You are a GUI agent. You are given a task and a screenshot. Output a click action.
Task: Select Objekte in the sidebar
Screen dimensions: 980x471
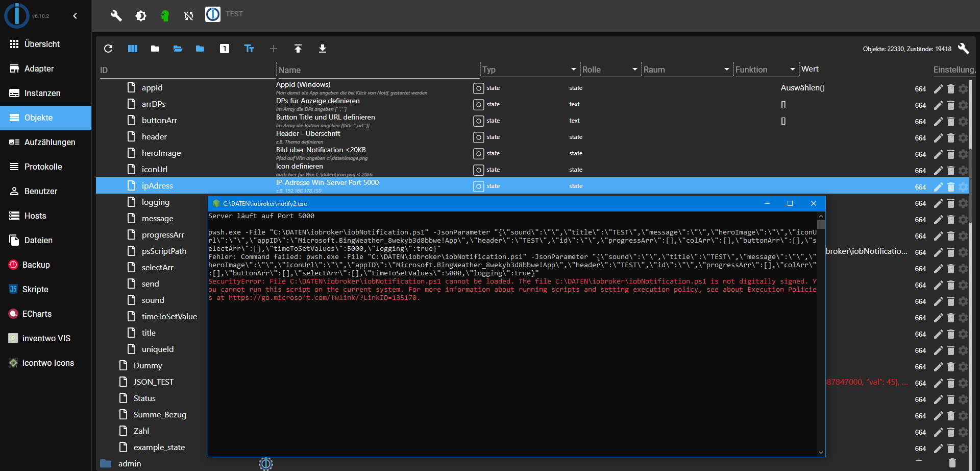45,117
